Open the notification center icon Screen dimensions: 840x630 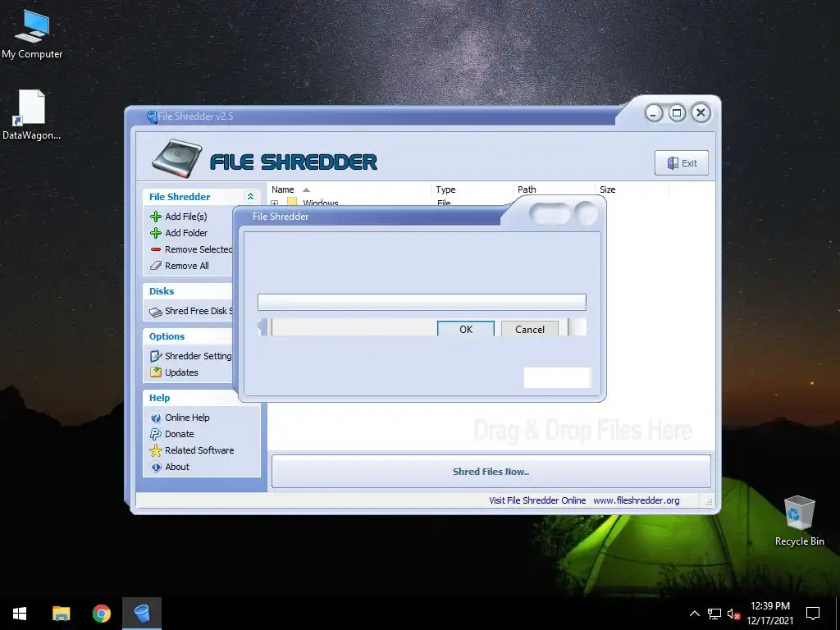coord(813,614)
